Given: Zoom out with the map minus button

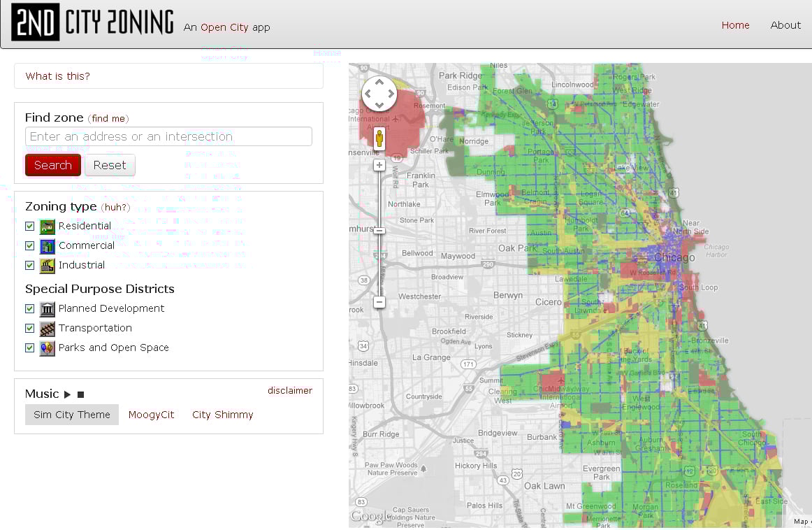Looking at the screenshot, I should 379,302.
